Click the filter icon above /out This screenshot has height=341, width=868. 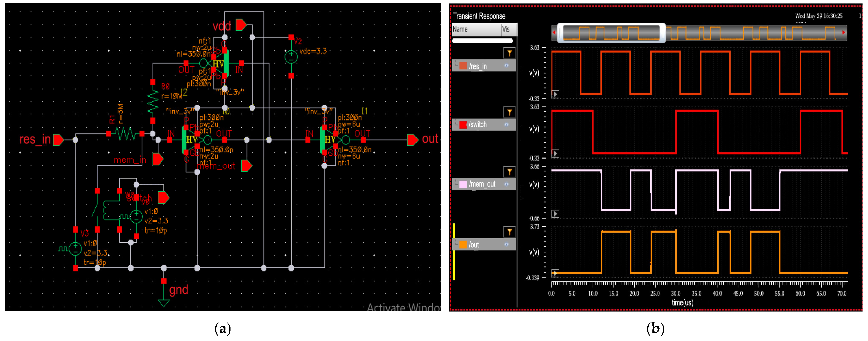point(509,232)
